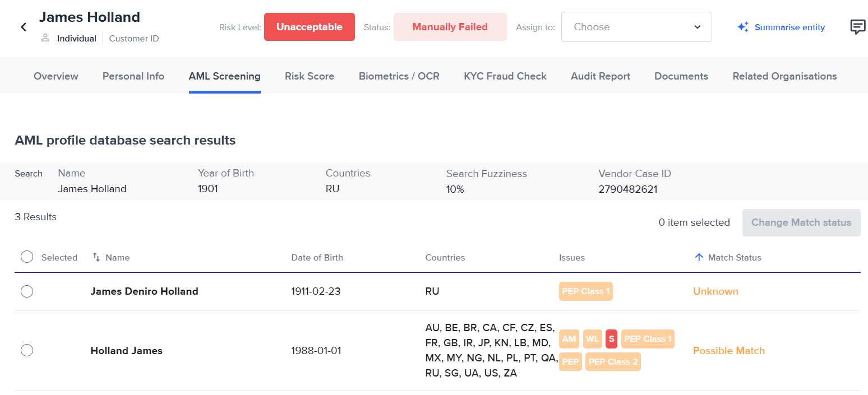
Task: Click the Summarise entity link
Action: (x=789, y=27)
